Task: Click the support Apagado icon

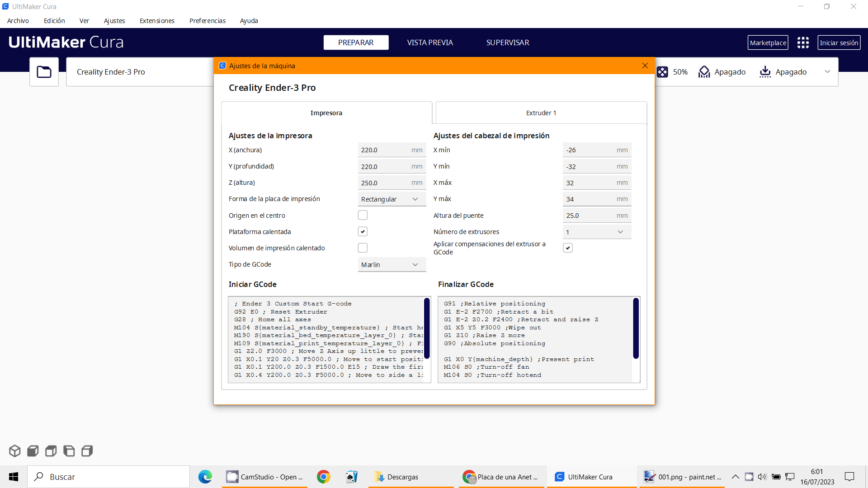Action: click(x=704, y=72)
